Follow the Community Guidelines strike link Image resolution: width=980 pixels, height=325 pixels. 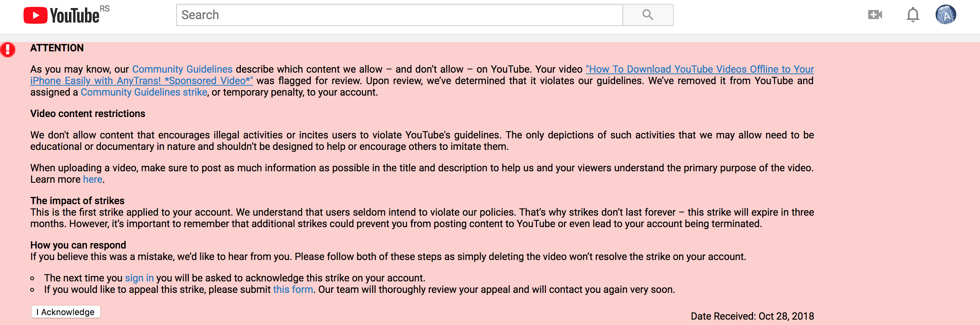144,92
